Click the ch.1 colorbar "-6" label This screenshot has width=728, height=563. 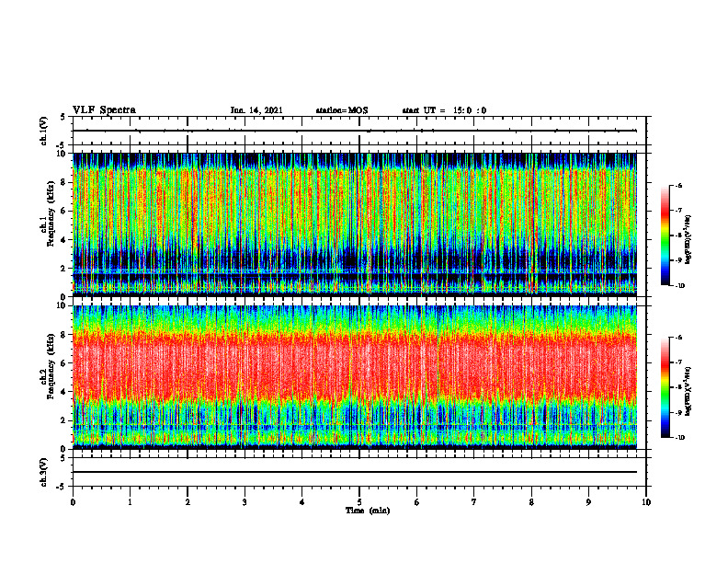click(678, 185)
